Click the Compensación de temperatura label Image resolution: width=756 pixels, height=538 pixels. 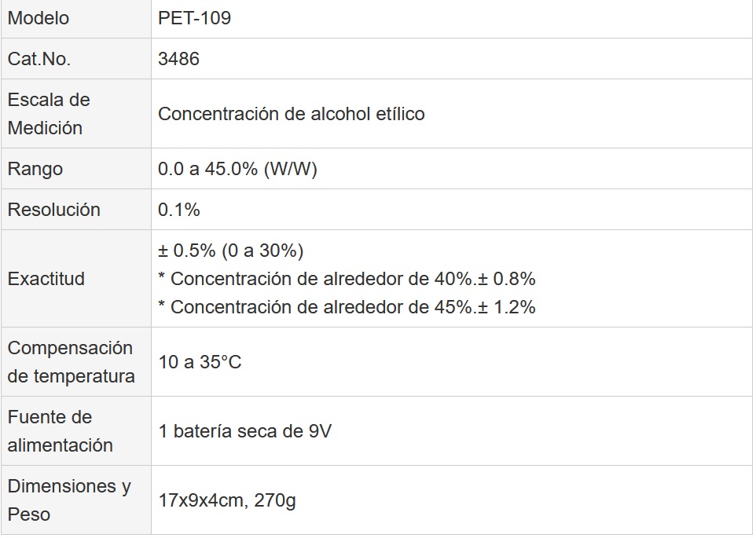tap(71, 362)
